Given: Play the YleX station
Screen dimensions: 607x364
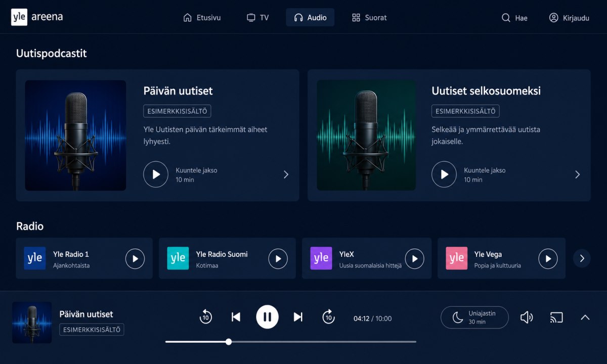Looking at the screenshot, I should click(x=415, y=258).
